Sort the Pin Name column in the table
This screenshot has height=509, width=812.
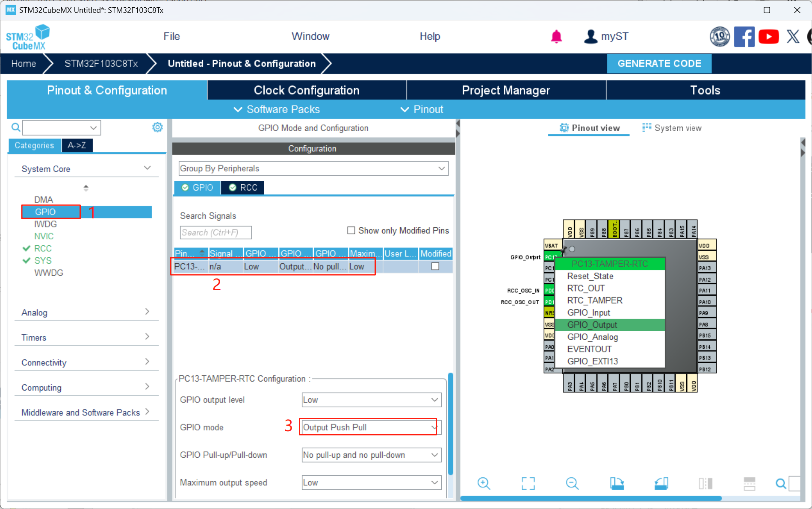coord(191,253)
